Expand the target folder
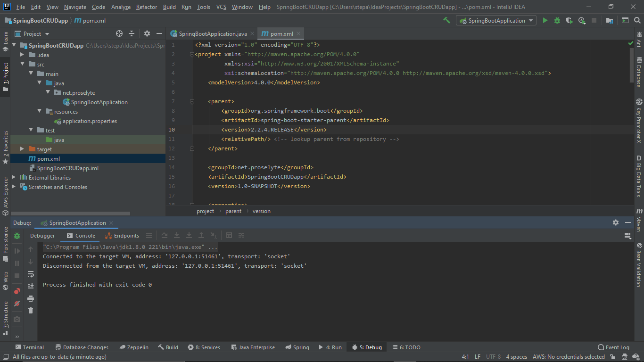The image size is (644, 362). click(x=22, y=149)
